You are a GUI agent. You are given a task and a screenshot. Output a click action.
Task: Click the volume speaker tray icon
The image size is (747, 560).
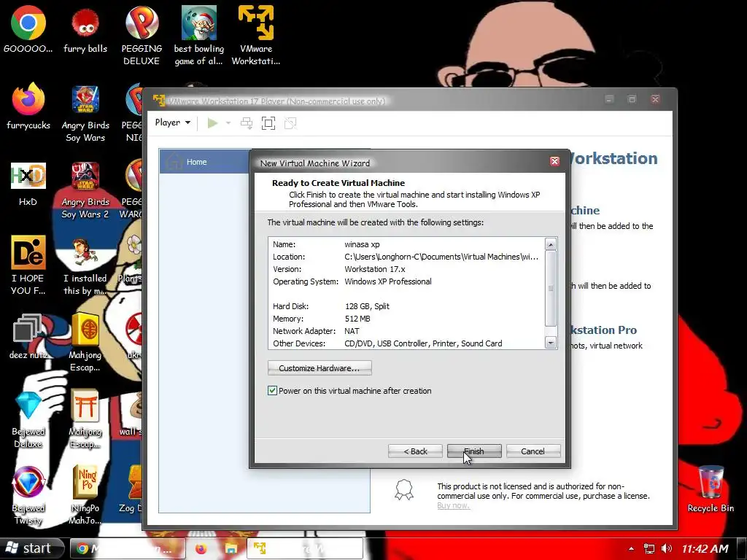[x=667, y=548]
